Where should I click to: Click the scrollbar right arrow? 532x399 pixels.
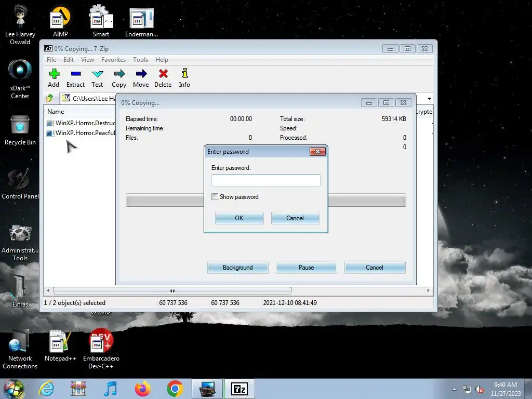(428, 291)
